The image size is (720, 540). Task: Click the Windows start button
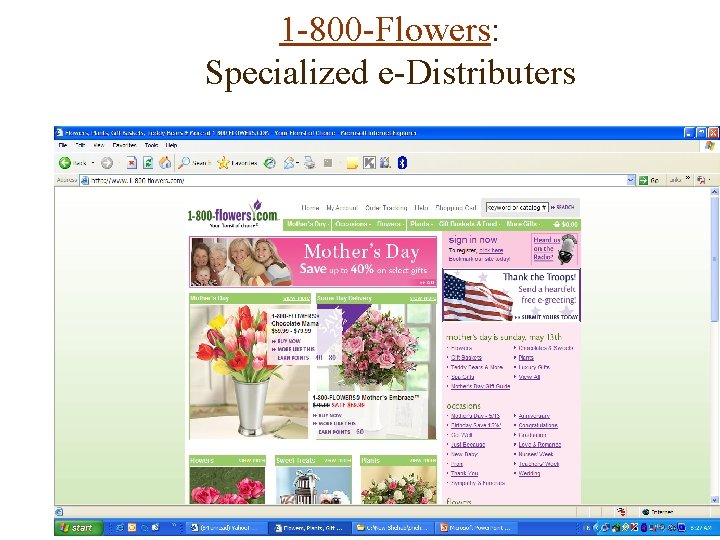coord(79,528)
